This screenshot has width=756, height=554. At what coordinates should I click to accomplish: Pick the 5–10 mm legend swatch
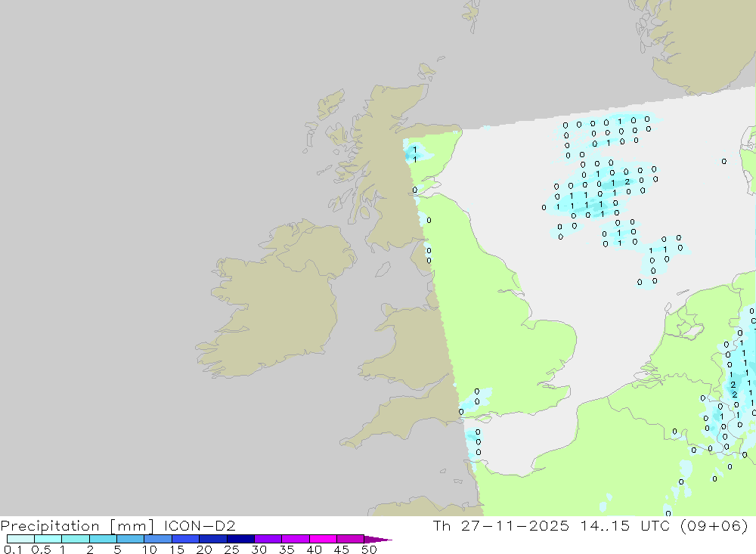pos(131,539)
